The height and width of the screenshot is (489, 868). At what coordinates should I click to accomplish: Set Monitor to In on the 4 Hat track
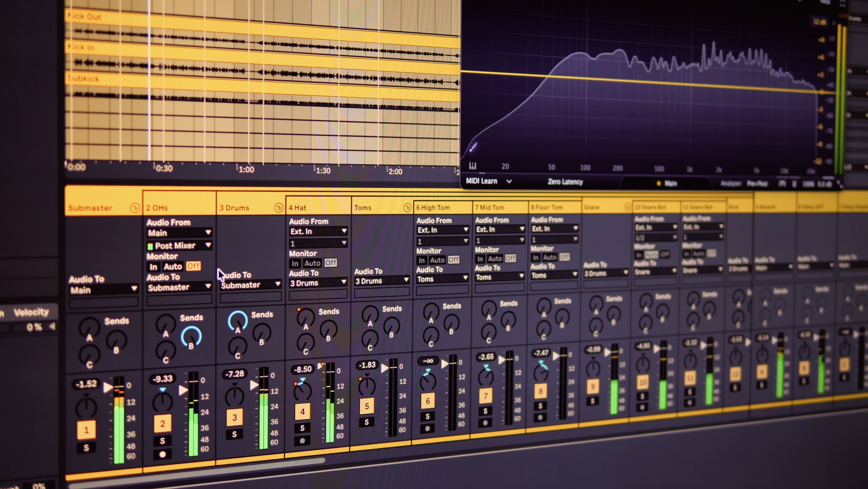(295, 263)
